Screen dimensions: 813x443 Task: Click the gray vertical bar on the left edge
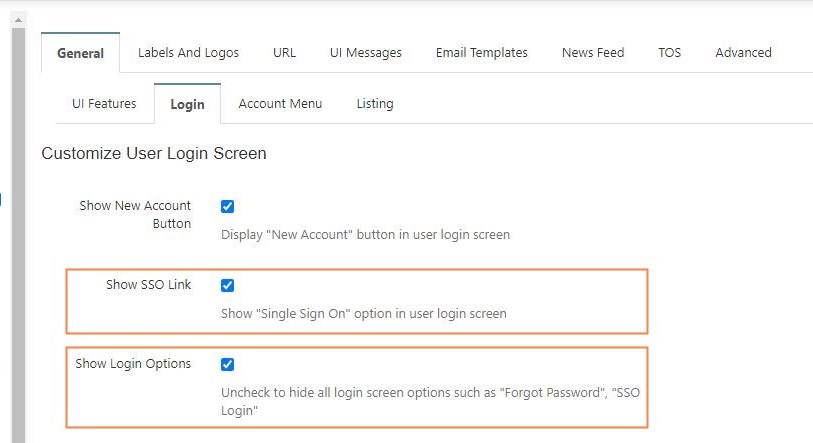click(x=17, y=230)
